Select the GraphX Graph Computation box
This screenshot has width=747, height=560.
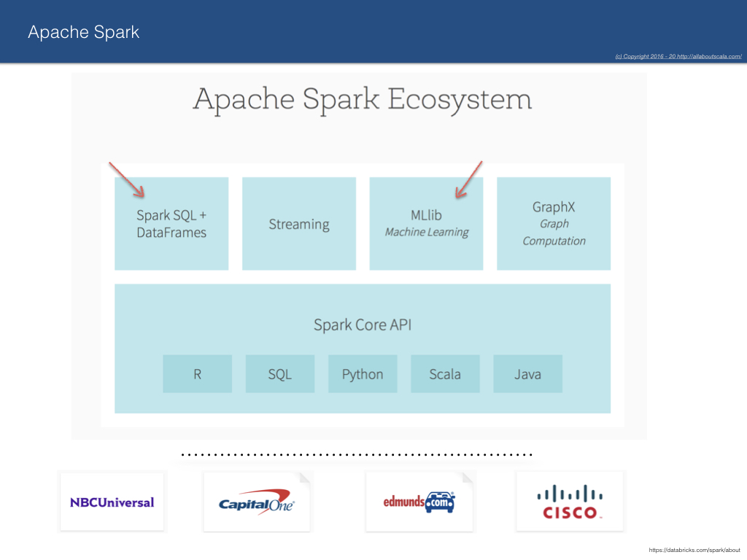[x=554, y=224]
